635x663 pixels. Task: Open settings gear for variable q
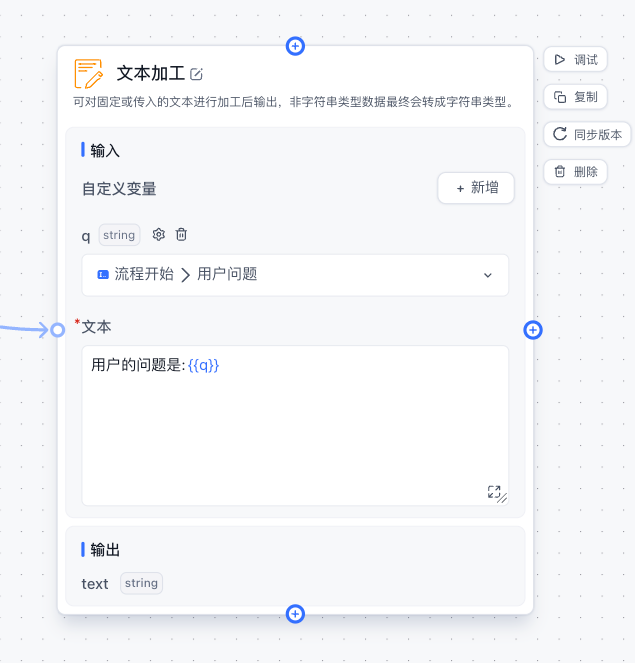tap(159, 235)
